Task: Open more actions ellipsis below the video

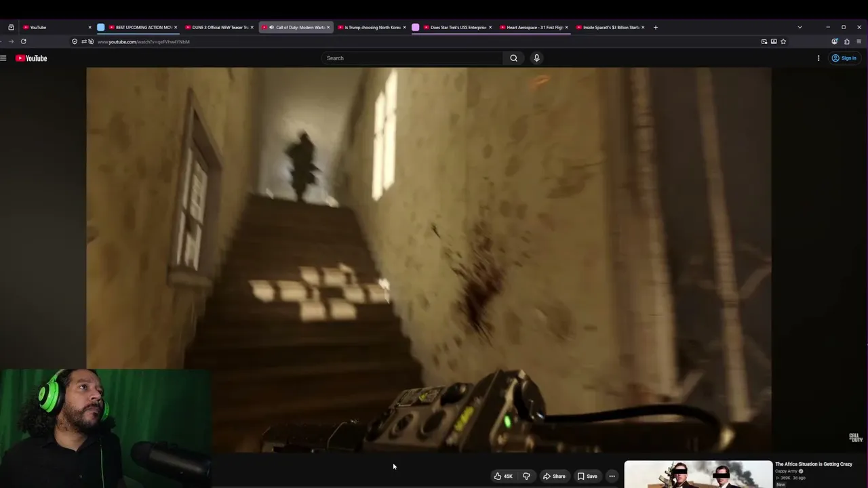Action: click(x=612, y=476)
